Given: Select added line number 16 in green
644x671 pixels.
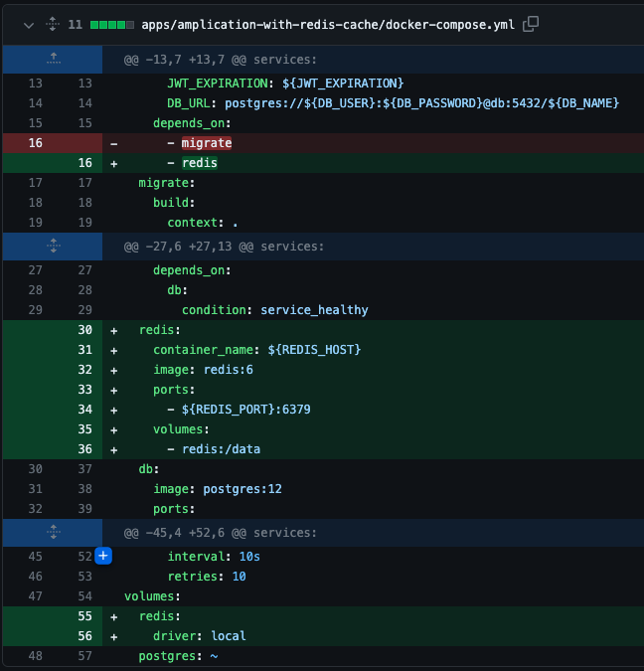Looking at the screenshot, I should click(84, 163).
